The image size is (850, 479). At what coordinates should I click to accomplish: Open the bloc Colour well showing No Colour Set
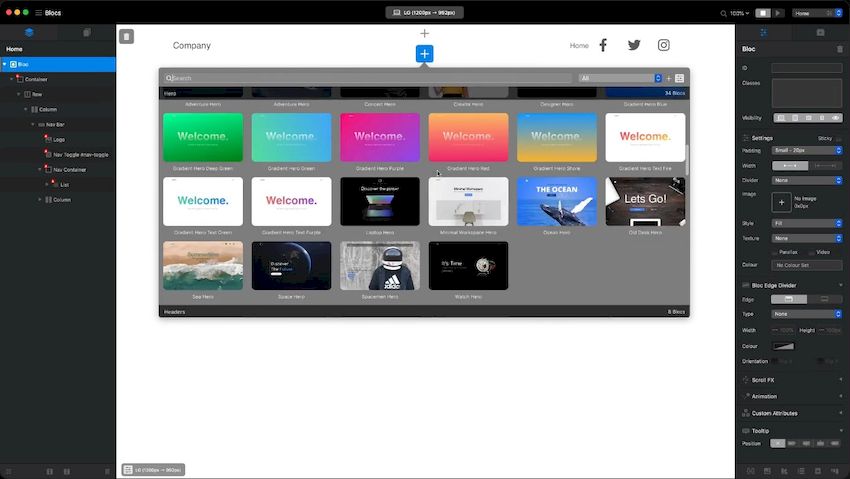click(807, 265)
